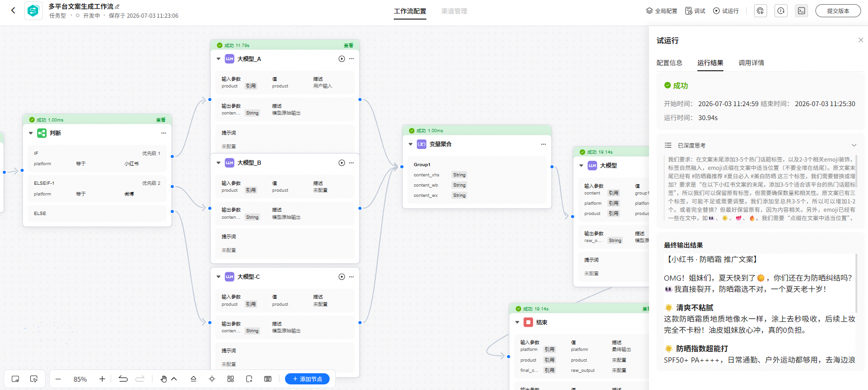
Task: Collapse the rightmost 大模型 node
Action: coord(581,165)
